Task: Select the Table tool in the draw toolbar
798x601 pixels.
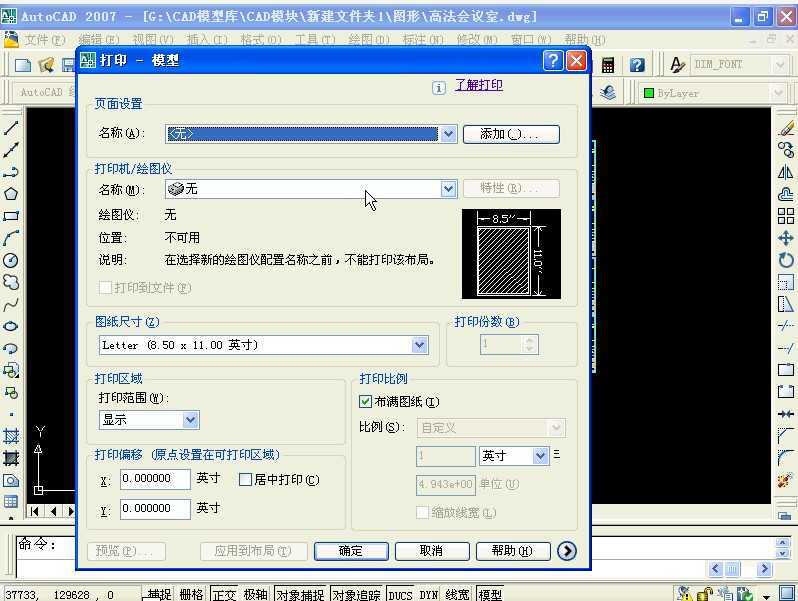Action: (x=11, y=502)
